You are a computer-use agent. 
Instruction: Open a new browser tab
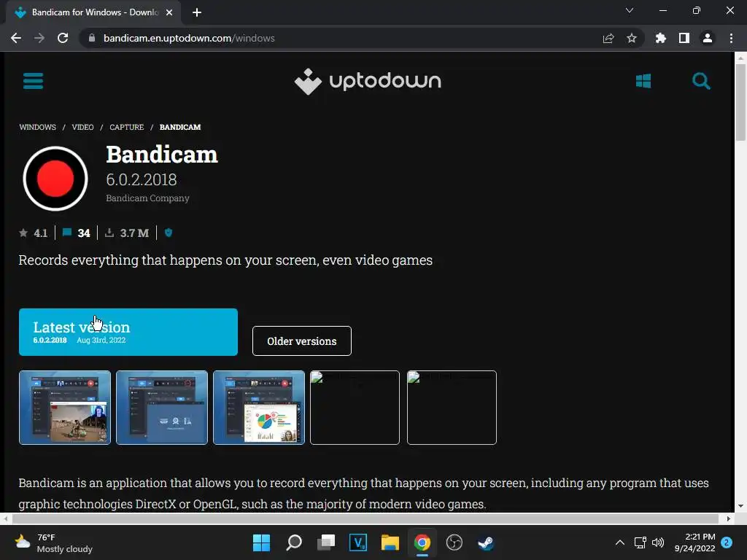tap(197, 12)
